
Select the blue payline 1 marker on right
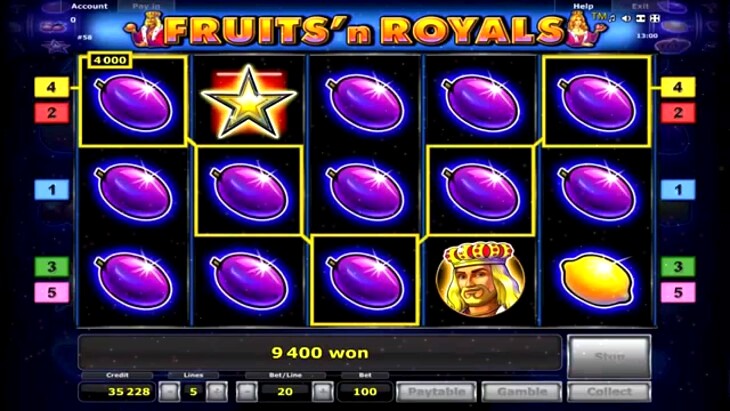tap(678, 189)
